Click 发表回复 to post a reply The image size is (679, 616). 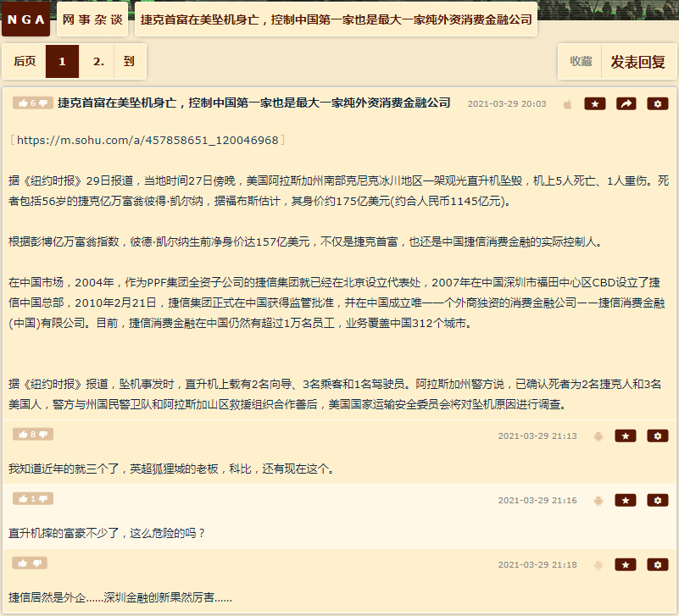click(x=637, y=61)
